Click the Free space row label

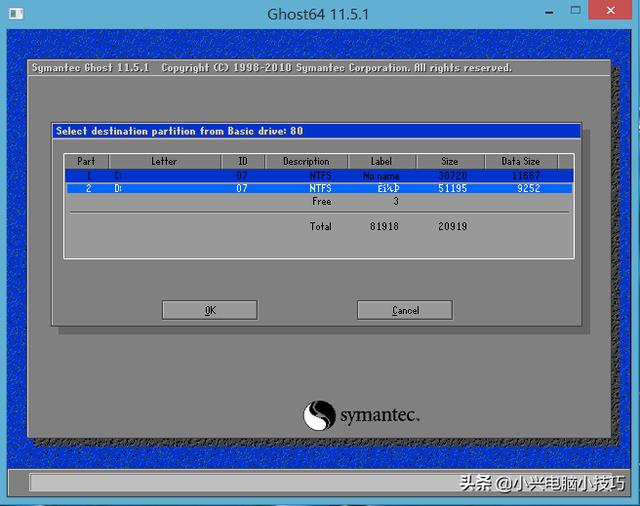[x=322, y=201]
